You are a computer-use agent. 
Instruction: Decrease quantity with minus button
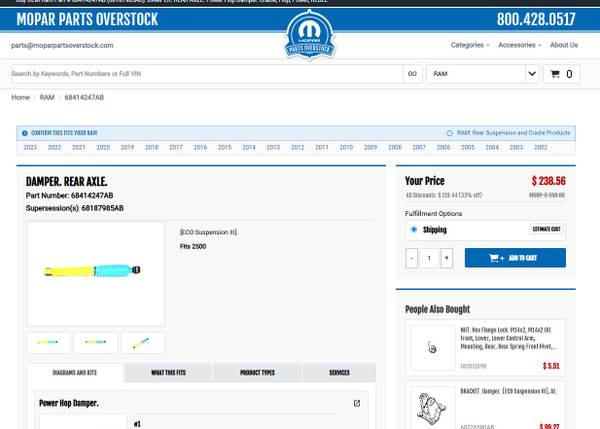411,258
